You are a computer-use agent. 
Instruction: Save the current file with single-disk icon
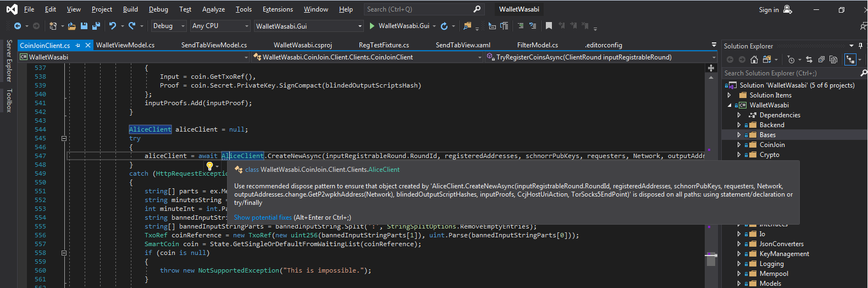pyautogui.click(x=84, y=26)
